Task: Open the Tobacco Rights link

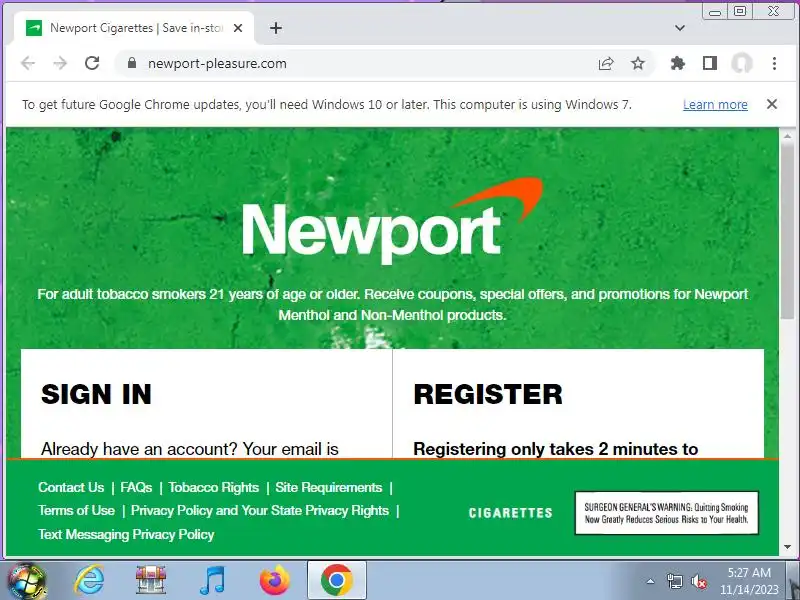Action: point(214,487)
